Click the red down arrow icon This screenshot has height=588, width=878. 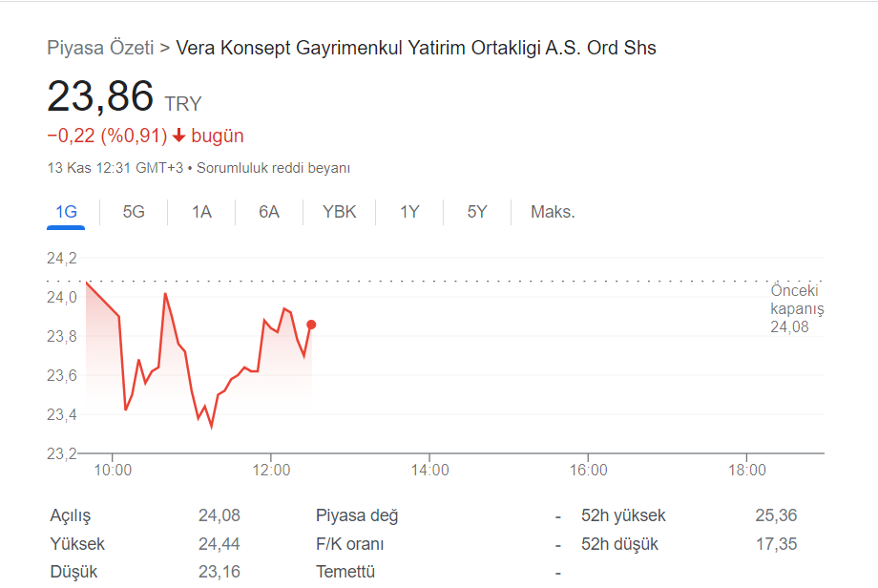tap(178, 136)
